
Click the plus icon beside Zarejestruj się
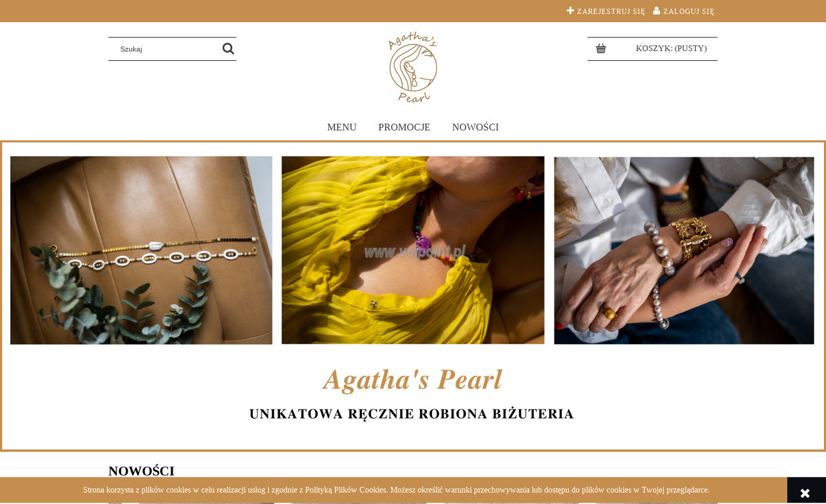(x=571, y=11)
